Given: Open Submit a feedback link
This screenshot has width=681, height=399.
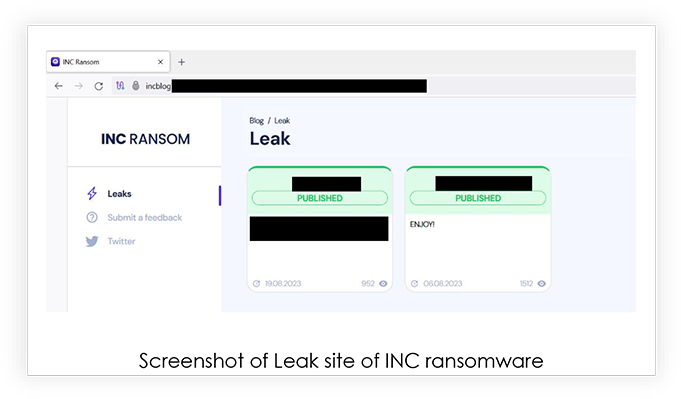Looking at the screenshot, I should pyautogui.click(x=145, y=218).
